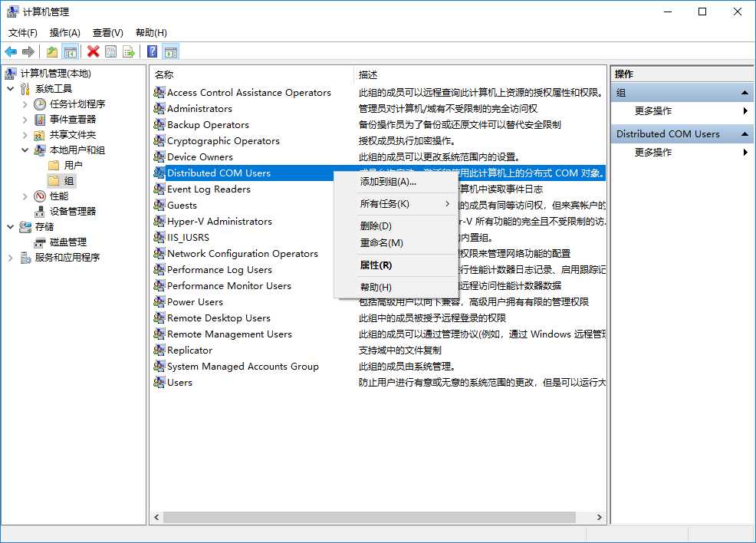Viewport: 756px width, 543px height.
Task: Collapse the 本地用户和组 tree node
Action: 25,150
